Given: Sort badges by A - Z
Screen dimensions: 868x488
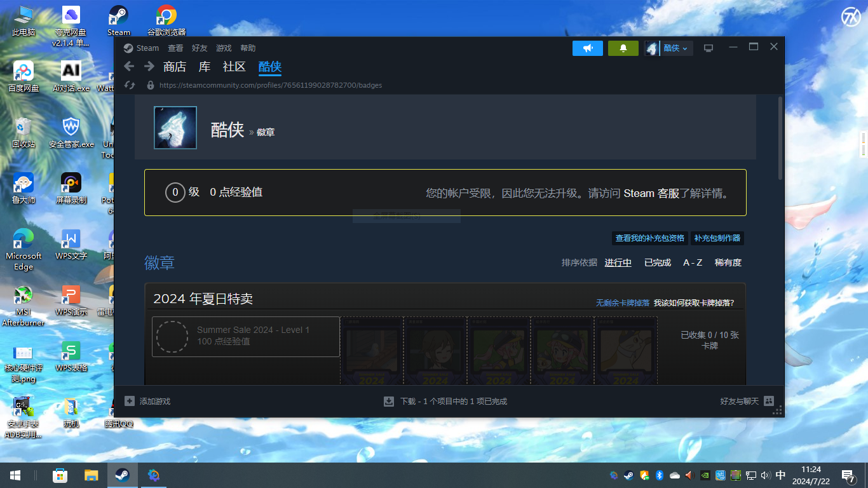Looking at the screenshot, I should 693,262.
